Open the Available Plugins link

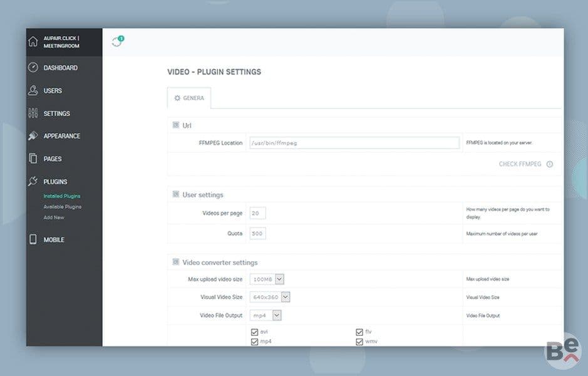coord(62,207)
